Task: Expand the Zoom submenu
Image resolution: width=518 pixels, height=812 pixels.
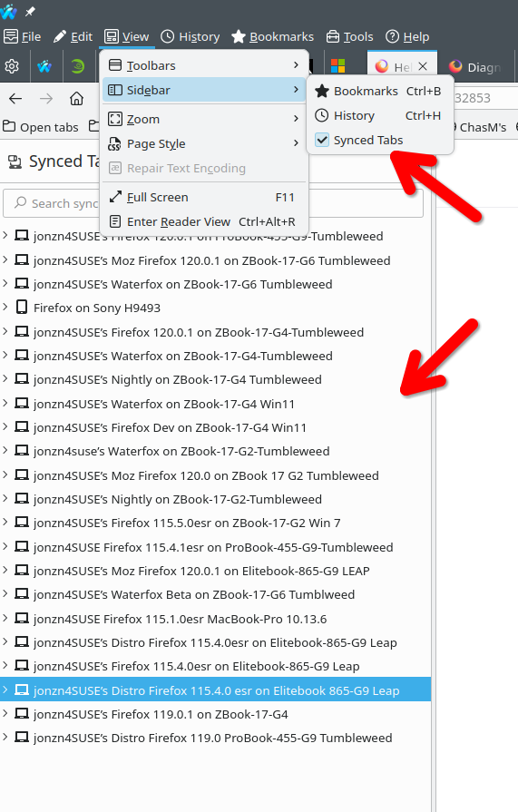Action: tap(205, 119)
